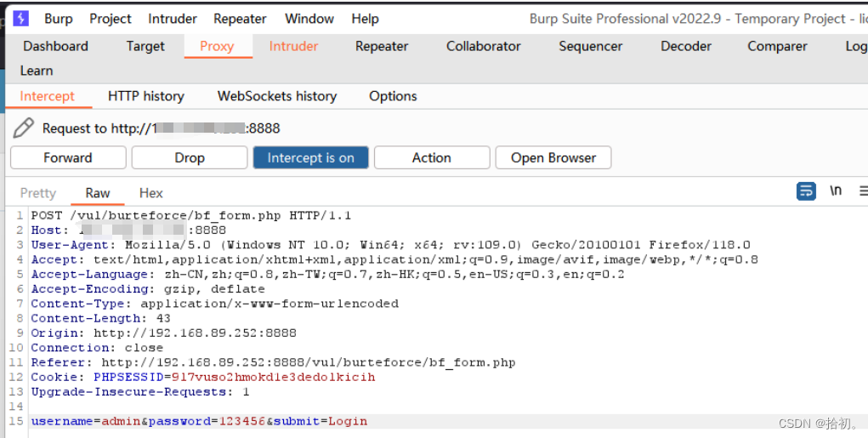The image size is (868, 438).
Task: Open the Comparer tab
Action: click(x=777, y=46)
